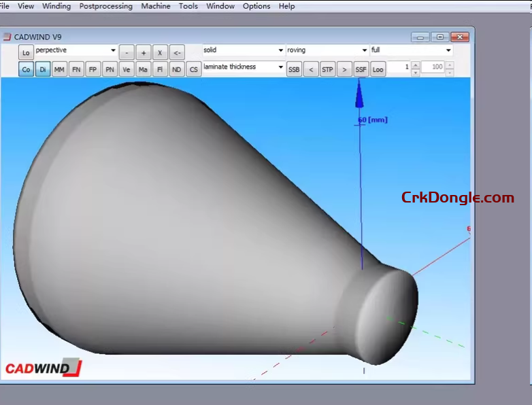Screen dimensions: 532x405
Task: Click the SSF button
Action: coord(361,69)
